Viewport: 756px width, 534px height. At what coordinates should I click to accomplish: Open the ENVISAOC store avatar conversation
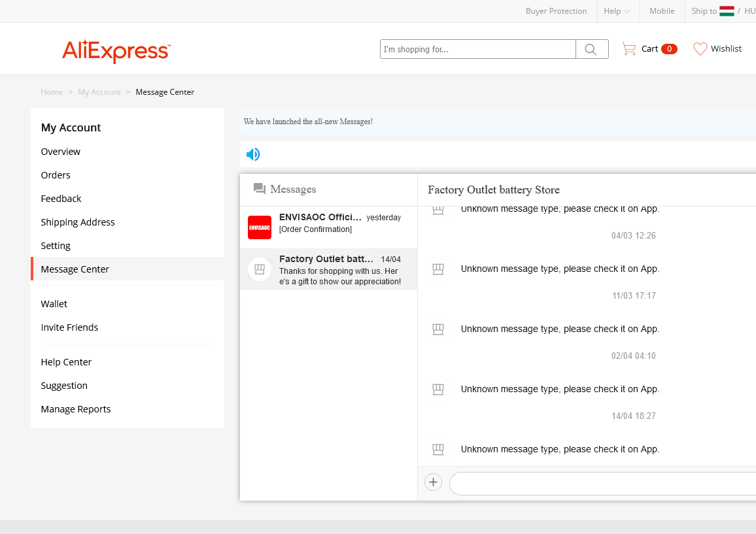click(260, 227)
